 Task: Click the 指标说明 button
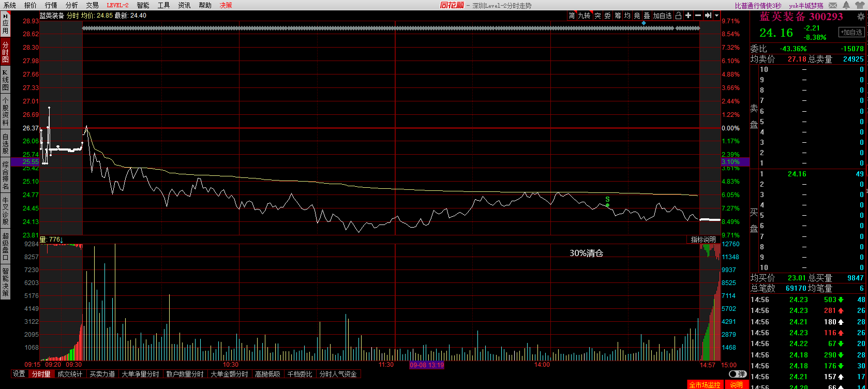pyautogui.click(x=704, y=240)
